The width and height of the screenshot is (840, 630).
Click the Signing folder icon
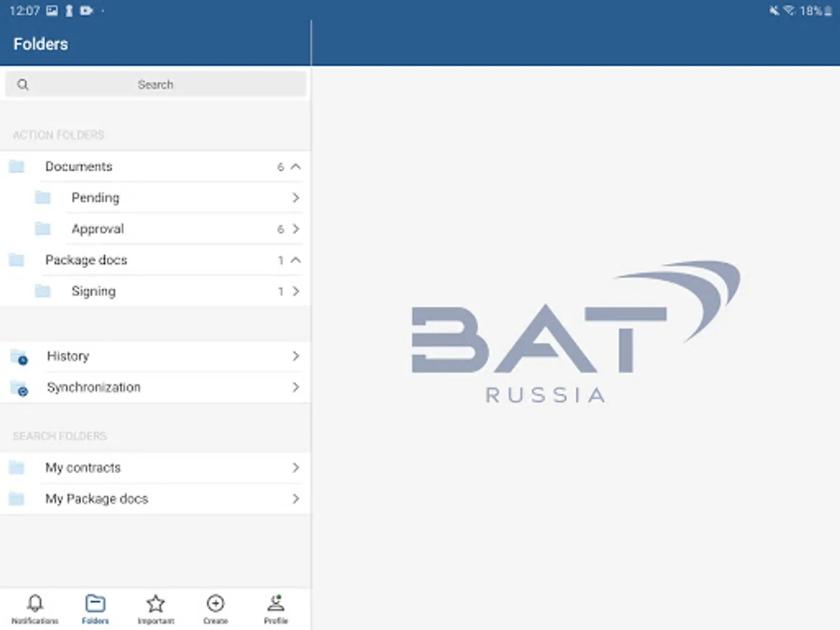point(43,291)
